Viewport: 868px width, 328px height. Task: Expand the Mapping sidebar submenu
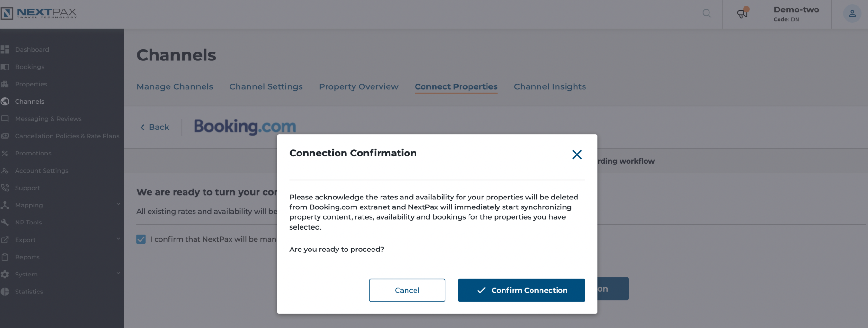[118, 204]
